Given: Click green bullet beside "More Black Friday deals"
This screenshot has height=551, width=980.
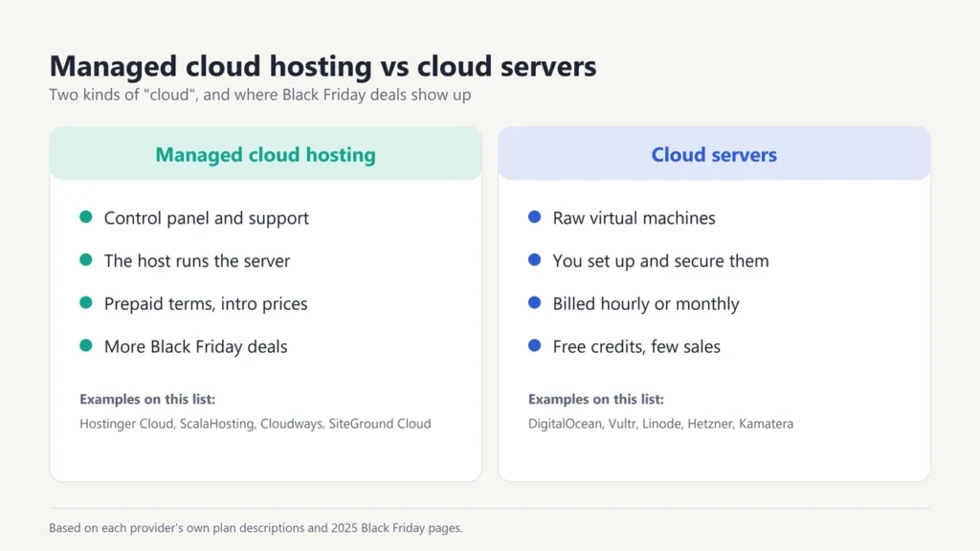Looking at the screenshot, I should pyautogui.click(x=86, y=345).
